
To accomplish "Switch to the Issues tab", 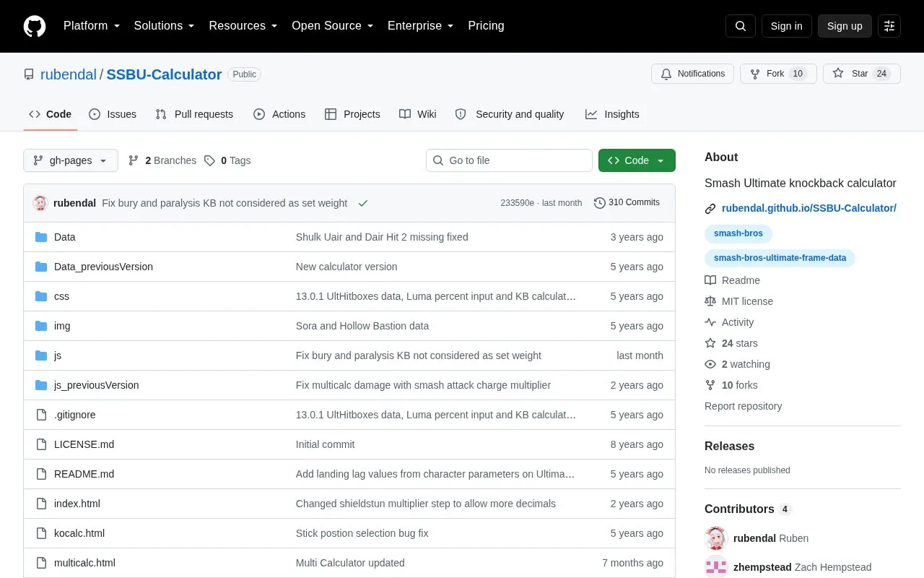I will coord(113,114).
